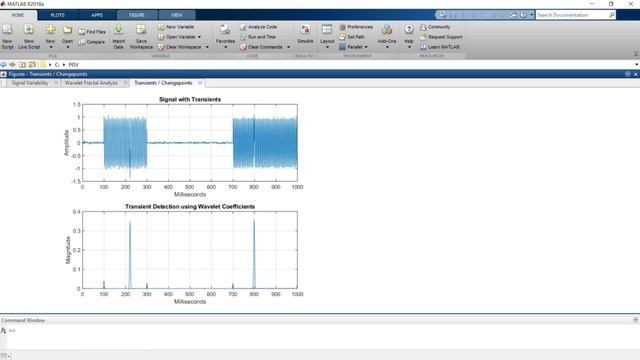
Task: Open the Parallel dropdown
Action: (x=353, y=47)
